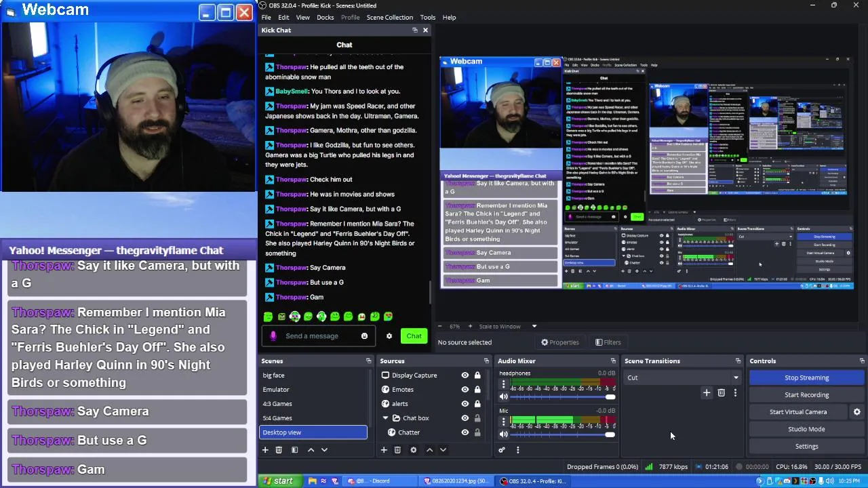The height and width of the screenshot is (488, 868).
Task: Pop out the Scenes dock
Action: click(x=368, y=361)
